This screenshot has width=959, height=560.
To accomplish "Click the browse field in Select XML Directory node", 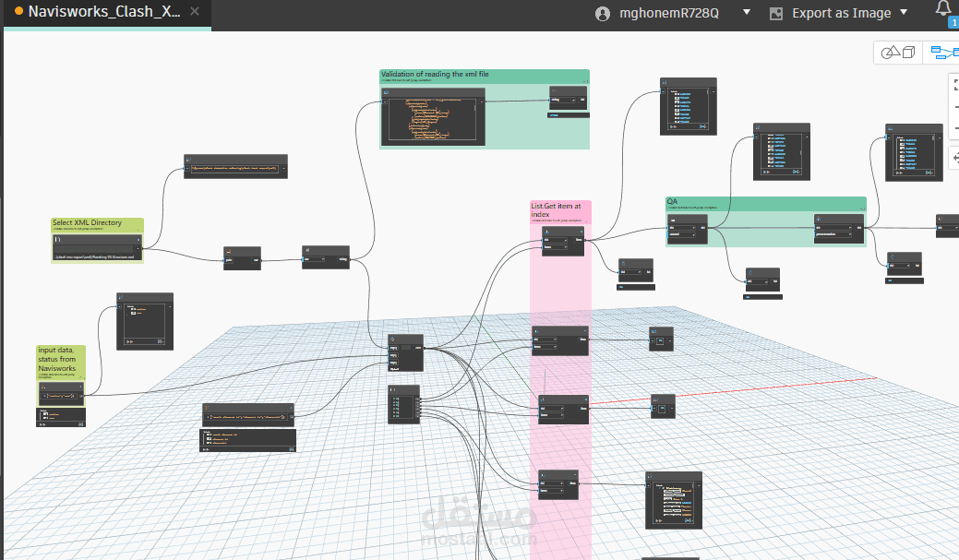I will 94,249.
